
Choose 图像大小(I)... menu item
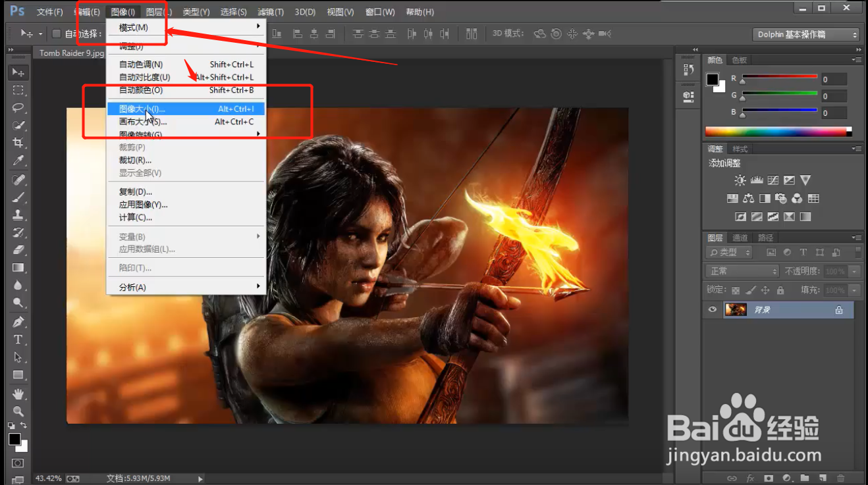[186, 109]
